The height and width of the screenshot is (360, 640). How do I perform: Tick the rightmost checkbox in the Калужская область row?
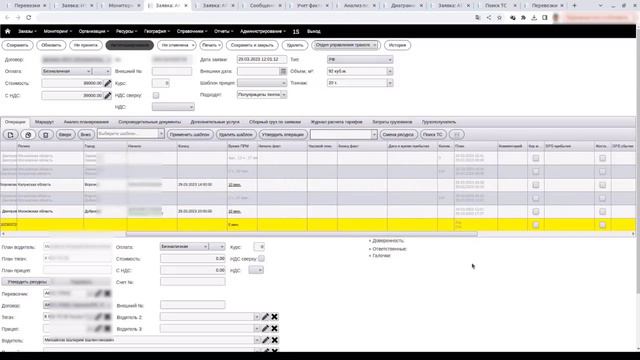click(x=602, y=185)
